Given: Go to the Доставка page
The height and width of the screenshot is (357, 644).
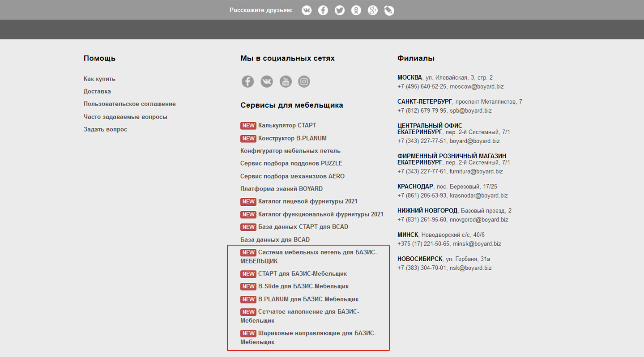Looking at the screenshot, I should (x=97, y=91).
